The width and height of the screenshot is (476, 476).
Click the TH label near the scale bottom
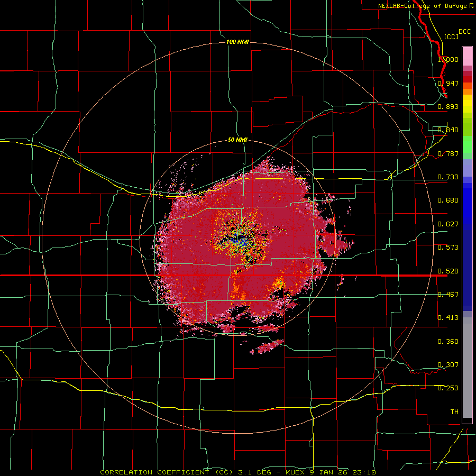point(454,412)
